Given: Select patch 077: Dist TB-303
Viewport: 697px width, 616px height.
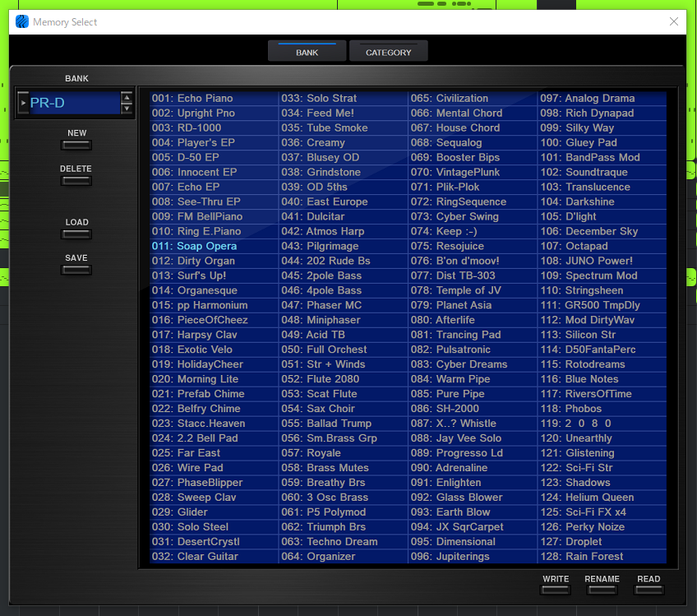Looking at the screenshot, I should coord(473,276).
